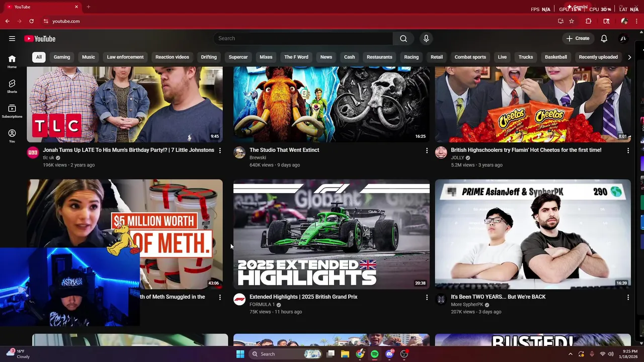
Task: Bookmark this page with the star icon
Action: (x=572, y=21)
